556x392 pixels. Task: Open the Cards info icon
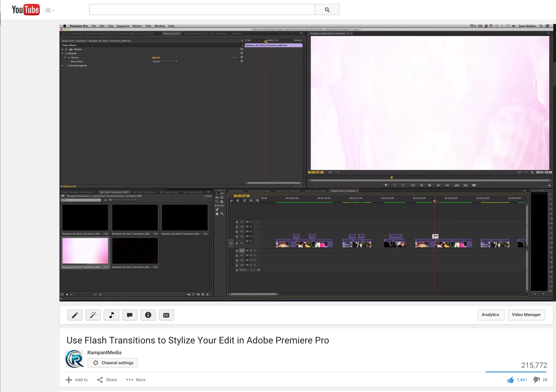pos(148,315)
